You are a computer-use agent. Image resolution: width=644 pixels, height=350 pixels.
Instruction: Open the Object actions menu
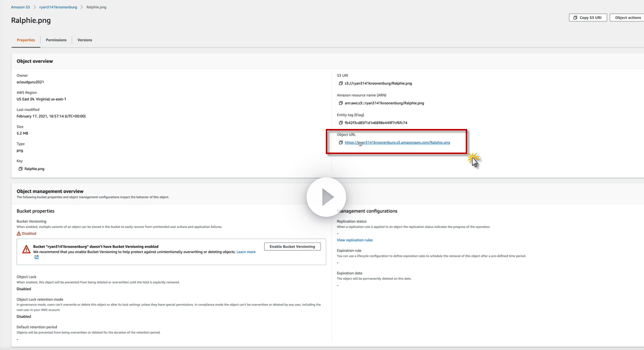(628, 17)
